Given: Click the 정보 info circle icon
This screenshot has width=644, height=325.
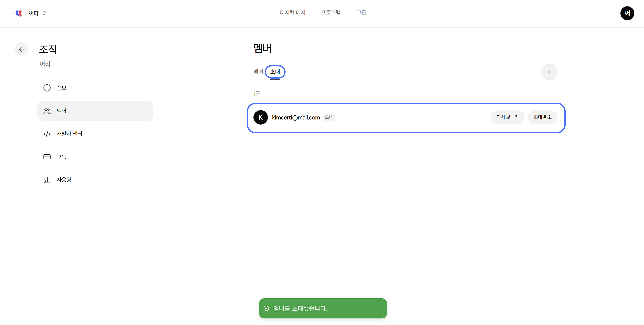Looking at the screenshot, I should 47,88.
